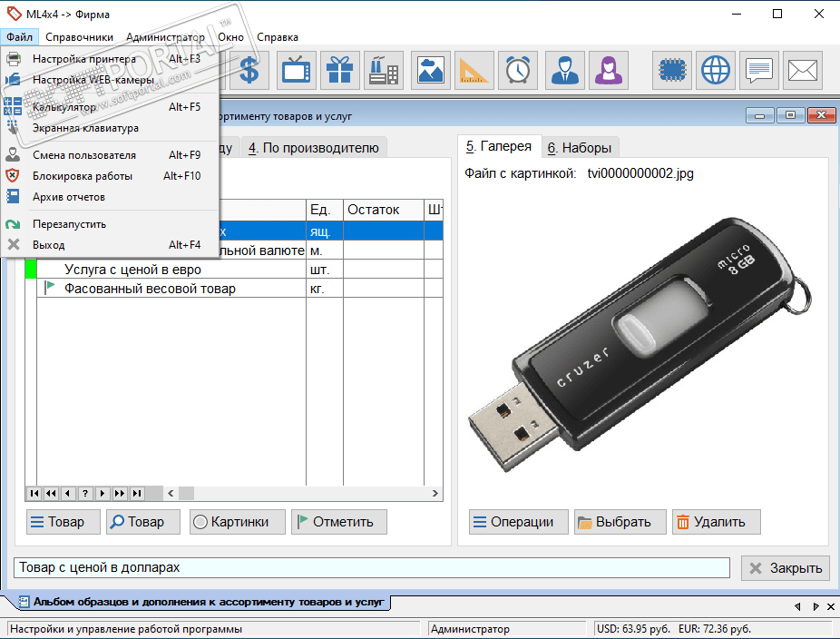
Task: Click the question mark navigator button
Action: (x=85, y=493)
